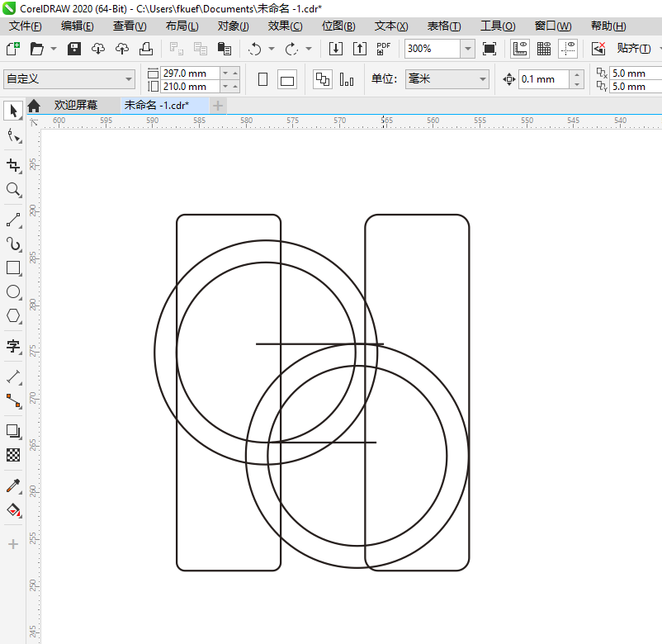Toggle full-screen preview

(x=489, y=49)
